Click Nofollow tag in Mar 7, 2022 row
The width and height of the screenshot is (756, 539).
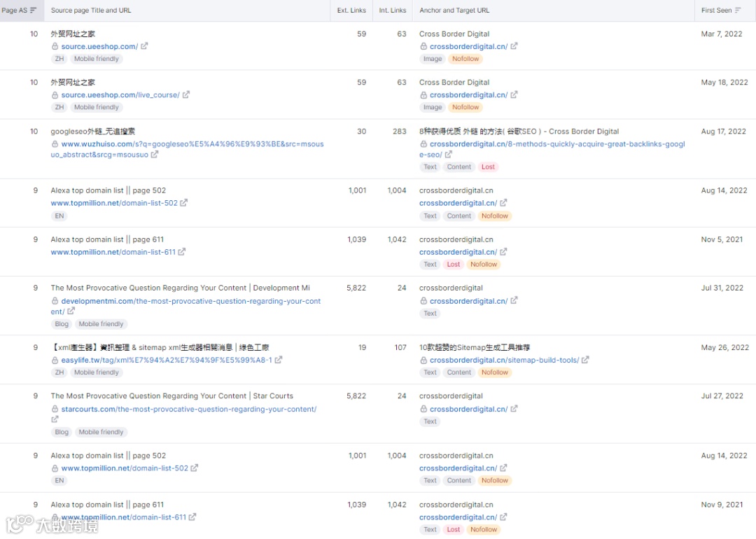pyautogui.click(x=465, y=59)
